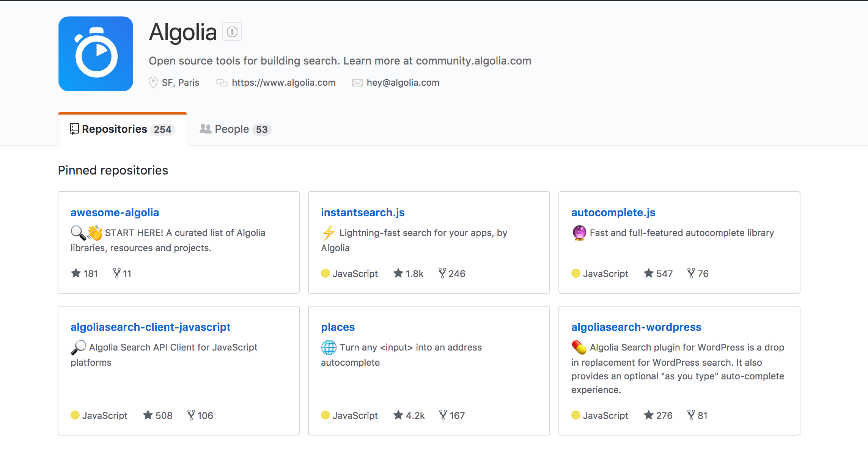The width and height of the screenshot is (868, 456).
Task: Click the yellow JavaScript language dot on places
Action: click(325, 415)
